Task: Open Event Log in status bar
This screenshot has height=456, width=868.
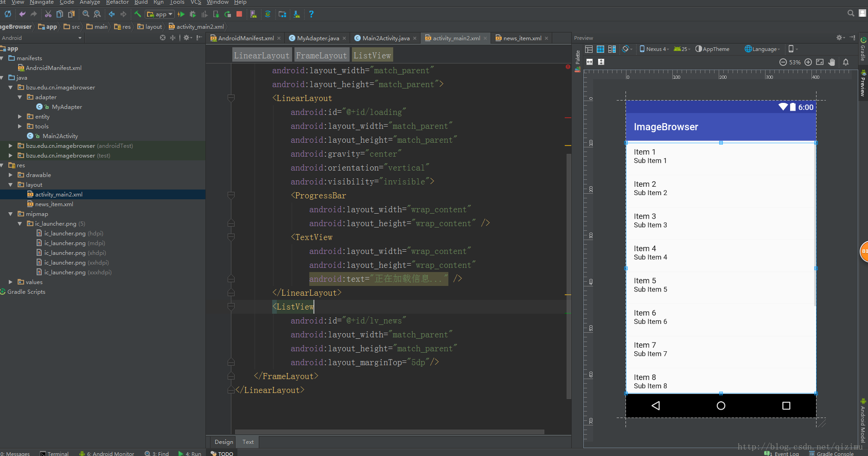Action: point(783,453)
